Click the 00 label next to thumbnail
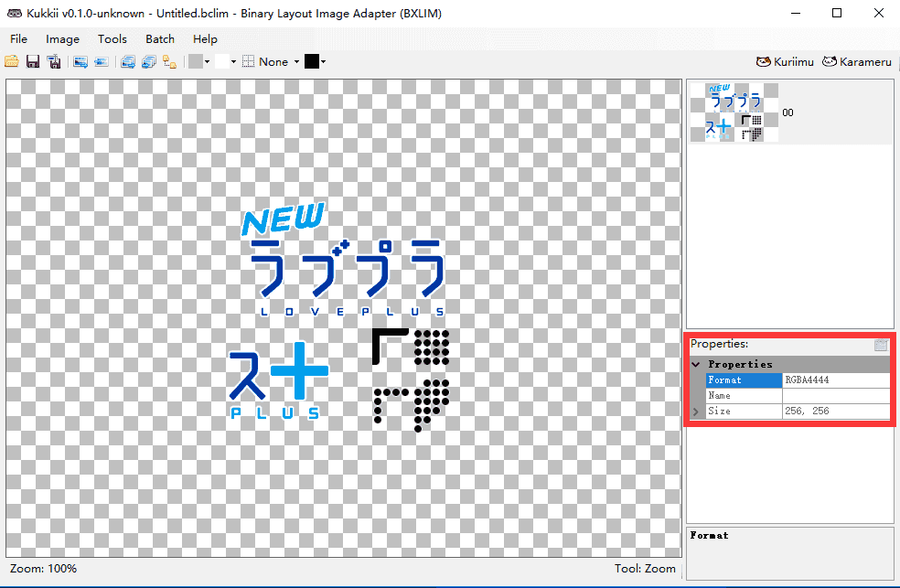The width and height of the screenshot is (900, 588). [787, 112]
